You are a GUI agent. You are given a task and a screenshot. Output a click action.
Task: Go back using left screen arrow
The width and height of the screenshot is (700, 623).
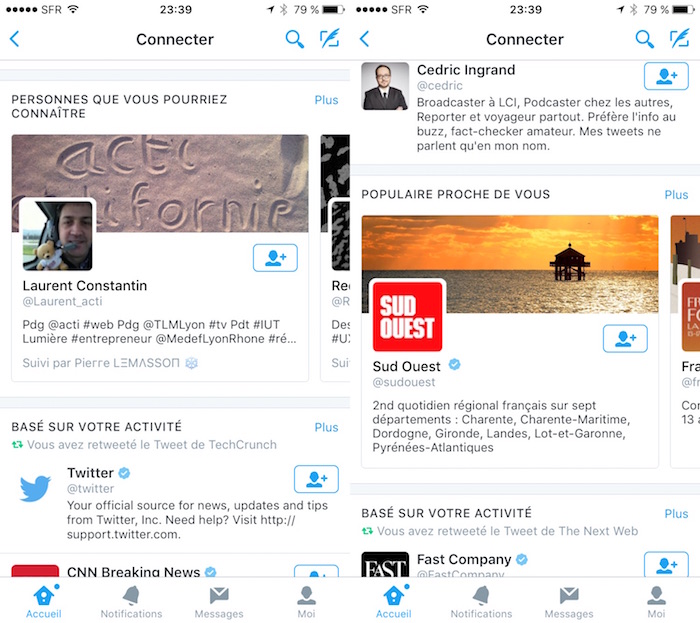(x=15, y=39)
